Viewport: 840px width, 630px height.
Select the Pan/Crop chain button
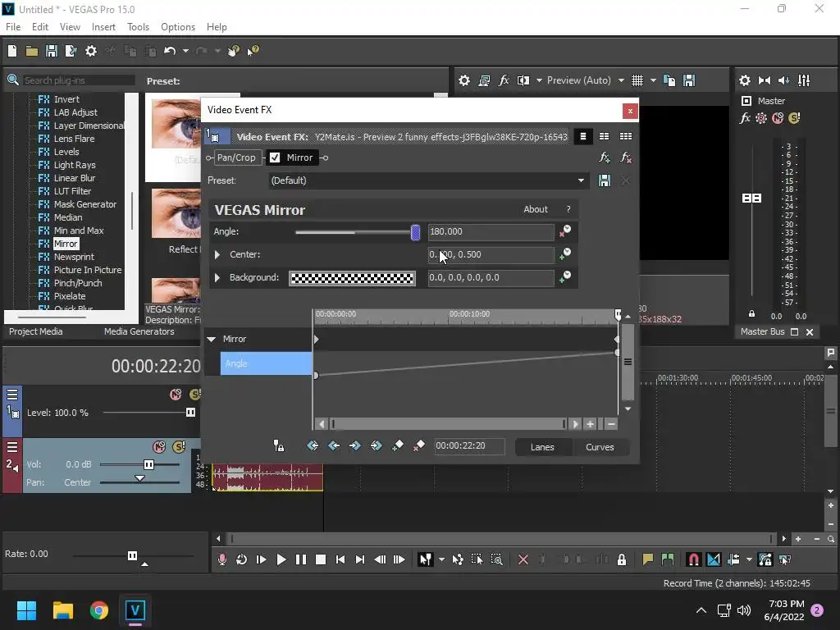236,157
